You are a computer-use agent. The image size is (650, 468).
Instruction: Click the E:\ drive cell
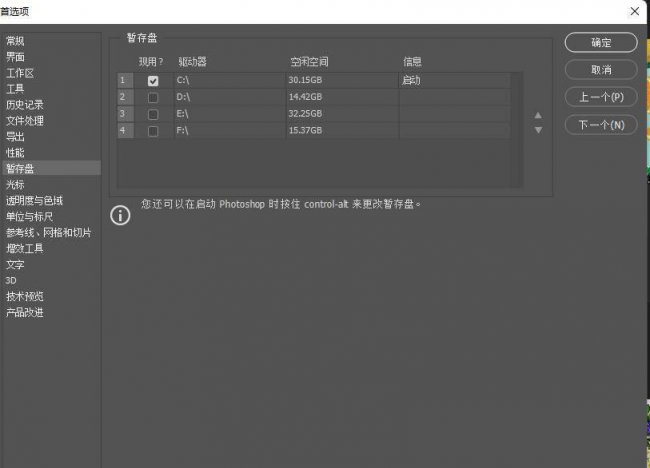[230, 114]
